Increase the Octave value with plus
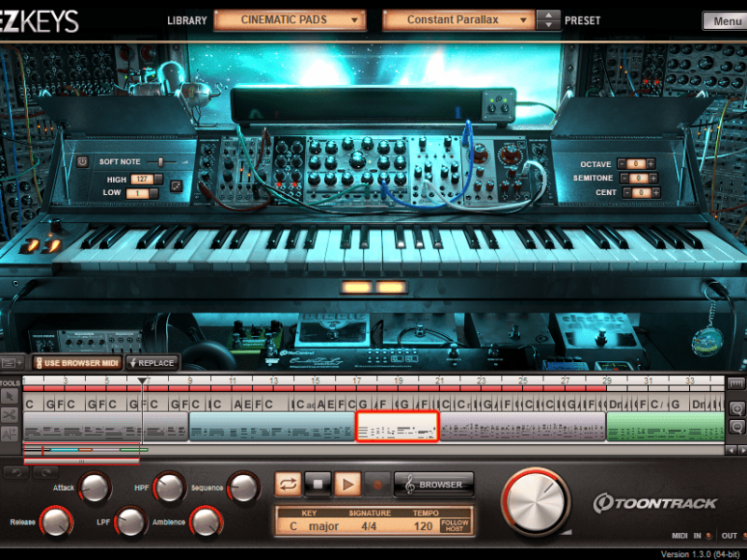747x560 pixels. [x=651, y=164]
